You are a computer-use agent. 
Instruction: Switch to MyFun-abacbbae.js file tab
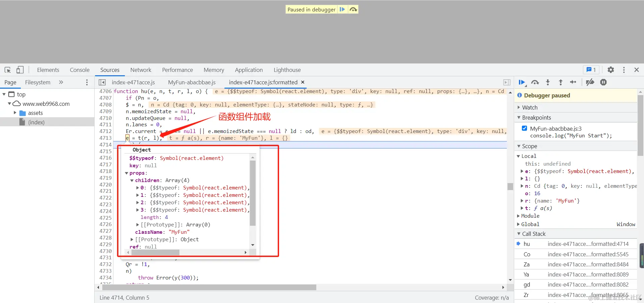[x=192, y=82]
